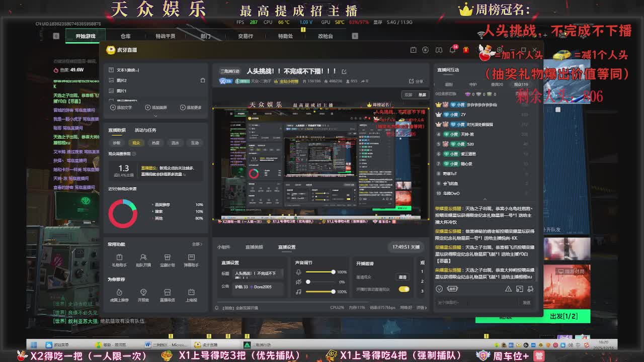This screenshot has height=362, width=644.
Task: Expand the source list using the down chevron
Action: click(155, 115)
